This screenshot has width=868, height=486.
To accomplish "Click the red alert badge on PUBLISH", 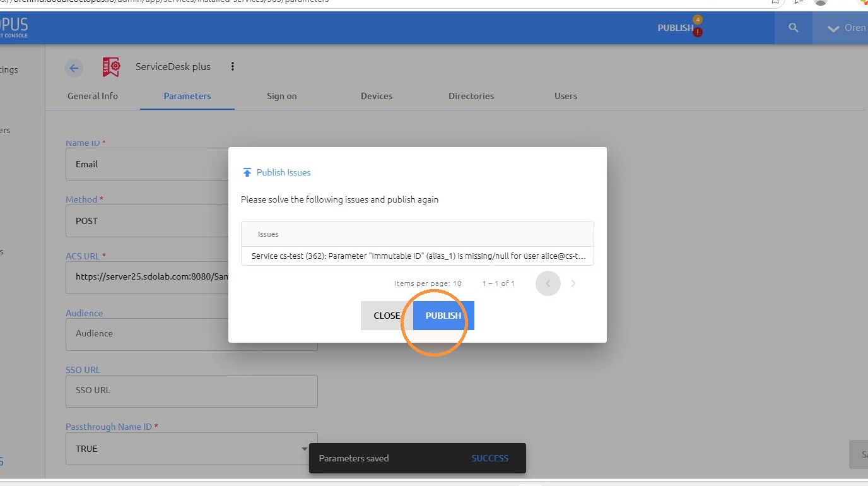I will pyautogui.click(x=698, y=32).
